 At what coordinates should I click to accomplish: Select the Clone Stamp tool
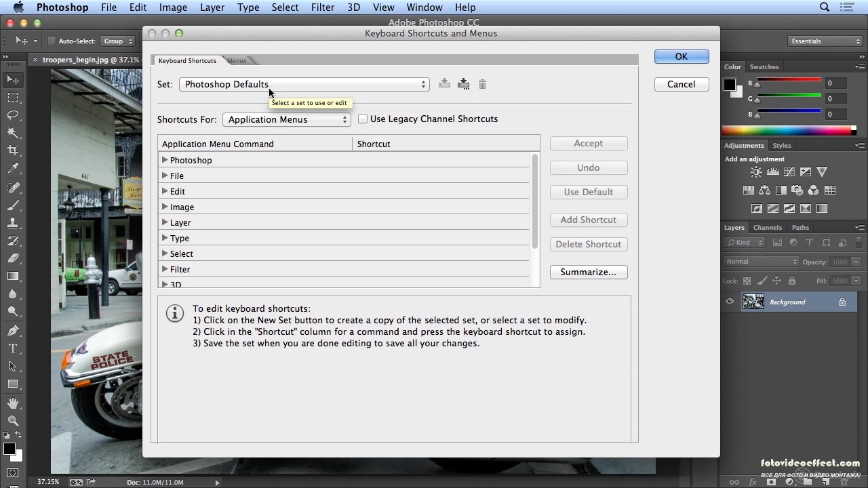point(13,223)
